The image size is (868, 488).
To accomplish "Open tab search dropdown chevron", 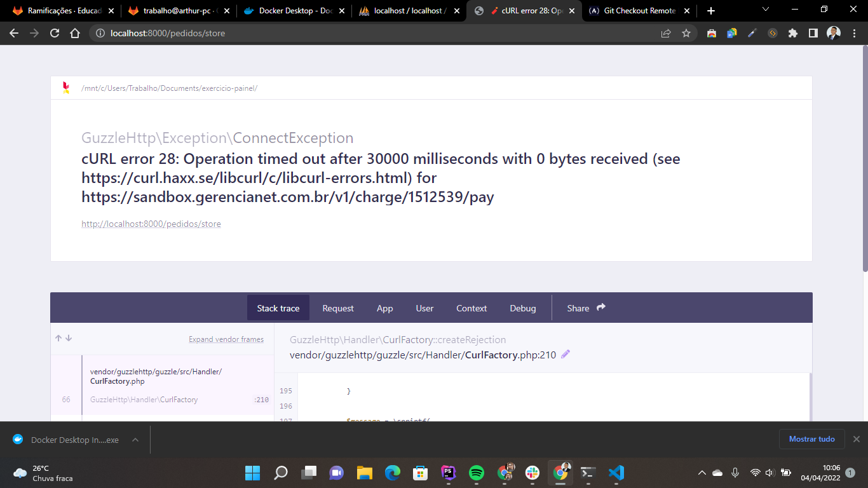I will [765, 10].
